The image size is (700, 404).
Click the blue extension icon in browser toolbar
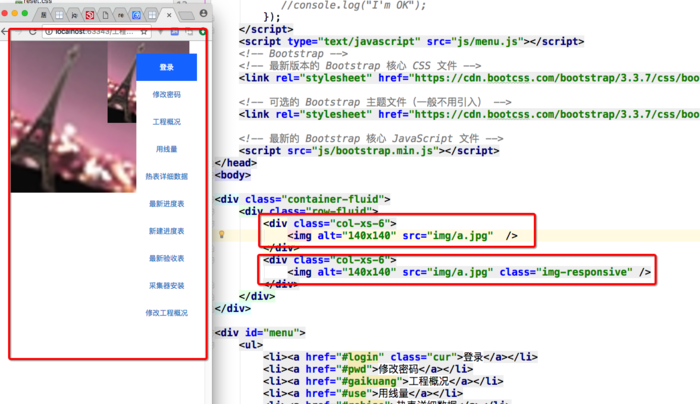coord(175,32)
